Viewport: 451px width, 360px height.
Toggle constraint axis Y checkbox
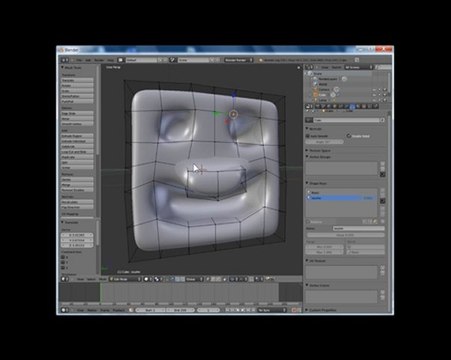coord(63,262)
